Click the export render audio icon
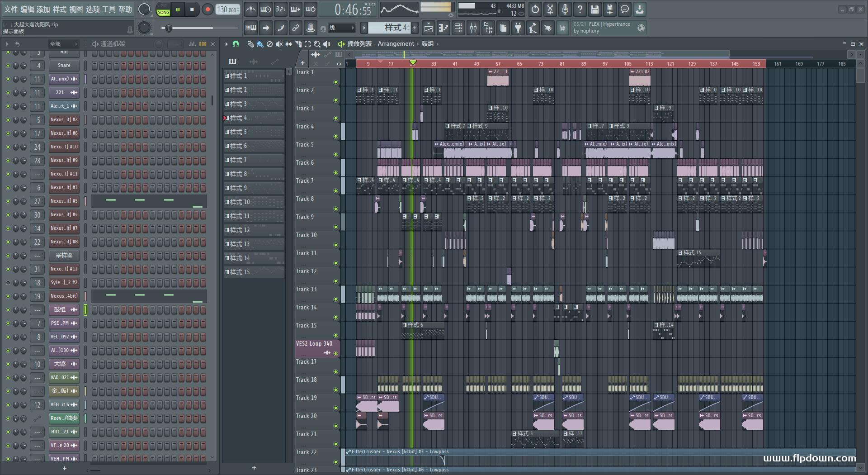This screenshot has width=868, height=475. coord(610,9)
